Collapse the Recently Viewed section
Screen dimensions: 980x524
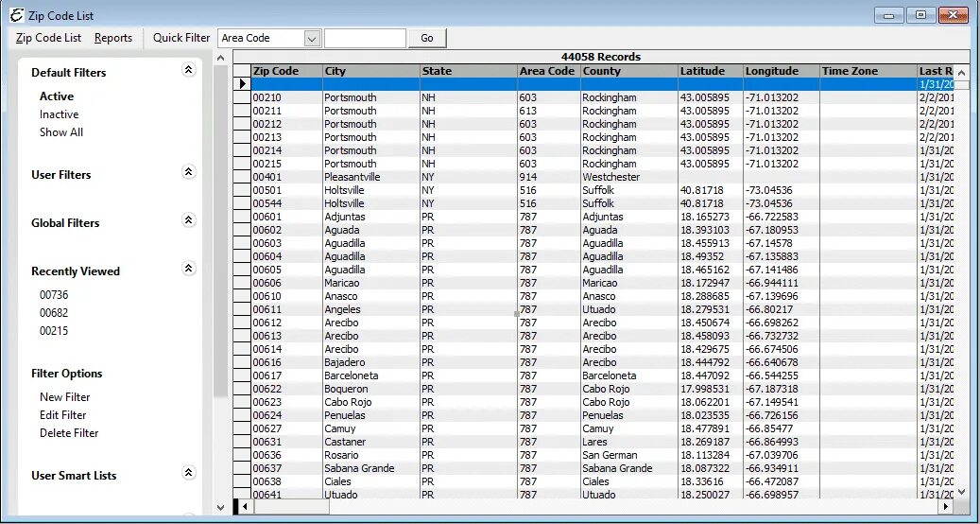coord(189,269)
